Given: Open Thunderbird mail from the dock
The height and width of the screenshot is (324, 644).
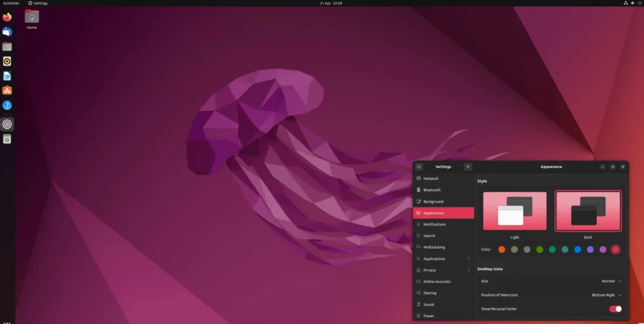Looking at the screenshot, I should pyautogui.click(x=7, y=32).
